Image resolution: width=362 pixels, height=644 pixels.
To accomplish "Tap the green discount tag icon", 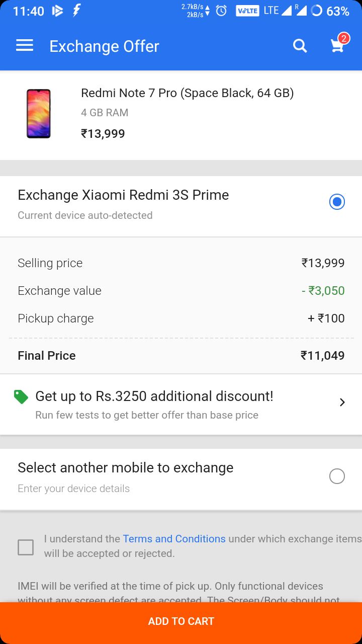I will tap(21, 397).
